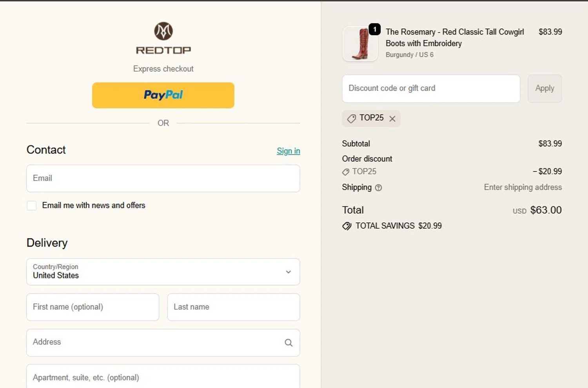This screenshot has width=588, height=388.
Task: Click the Last name field
Action: [234, 307]
